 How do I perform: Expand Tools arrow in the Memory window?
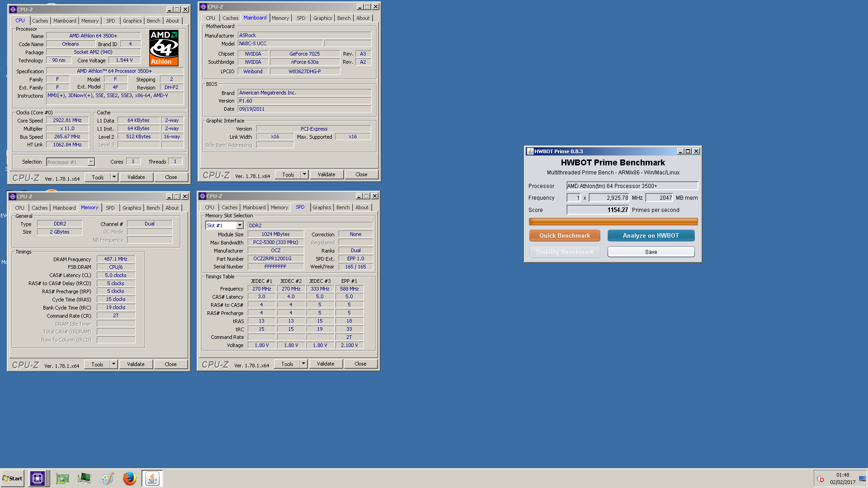click(114, 364)
